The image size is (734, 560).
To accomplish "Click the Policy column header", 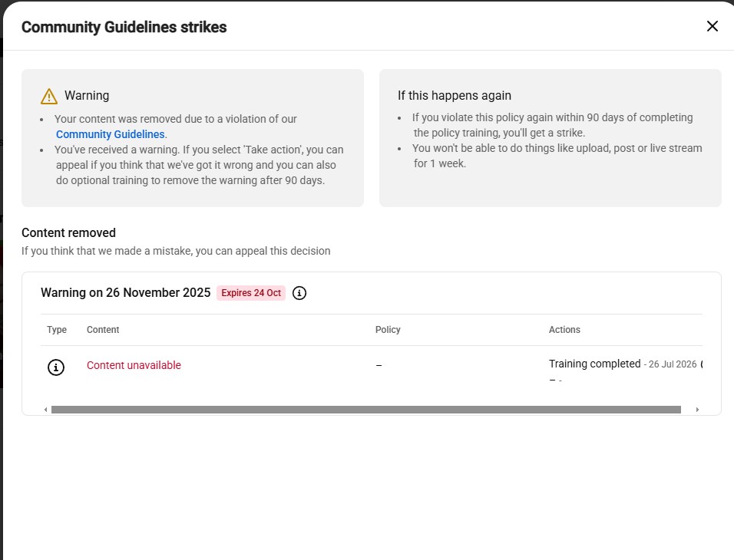I will [388, 330].
